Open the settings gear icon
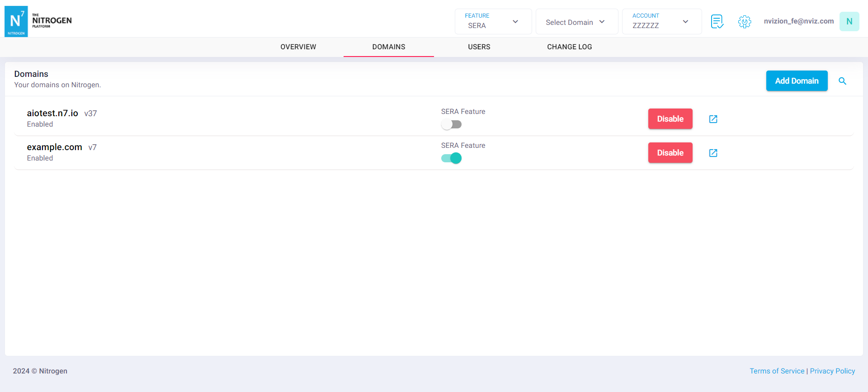868x392 pixels. click(745, 21)
